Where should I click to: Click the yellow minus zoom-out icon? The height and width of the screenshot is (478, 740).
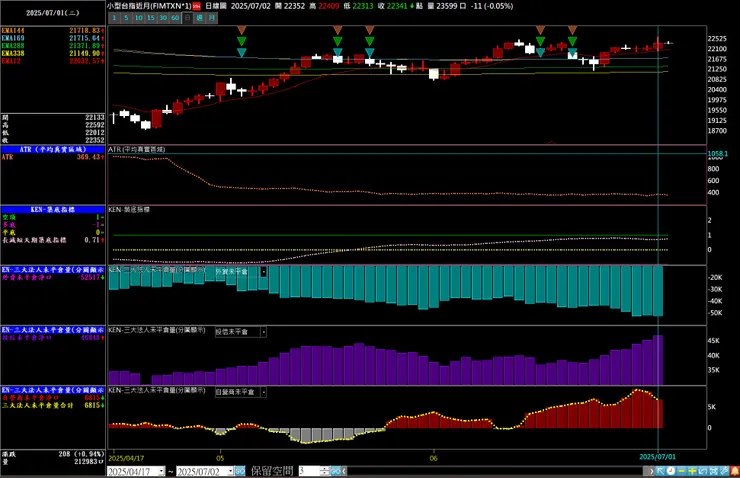pos(681,471)
